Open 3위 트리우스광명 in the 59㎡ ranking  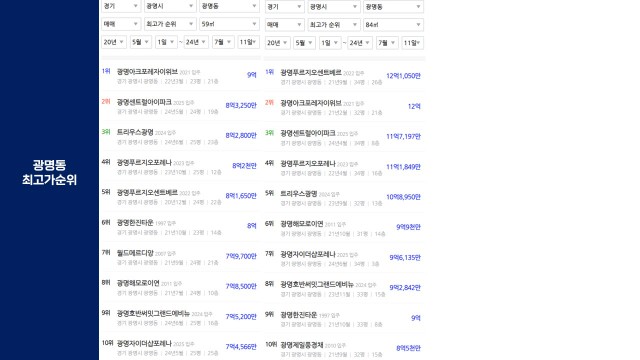point(180,136)
